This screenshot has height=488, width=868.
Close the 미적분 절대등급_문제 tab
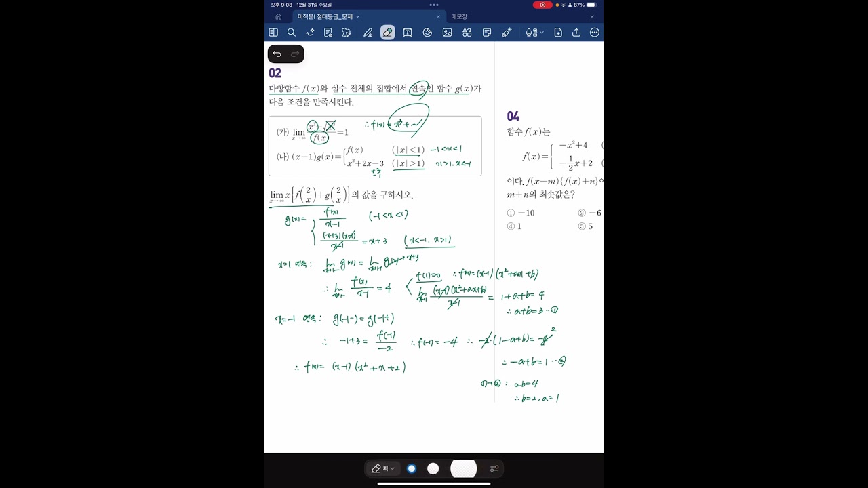tap(438, 16)
